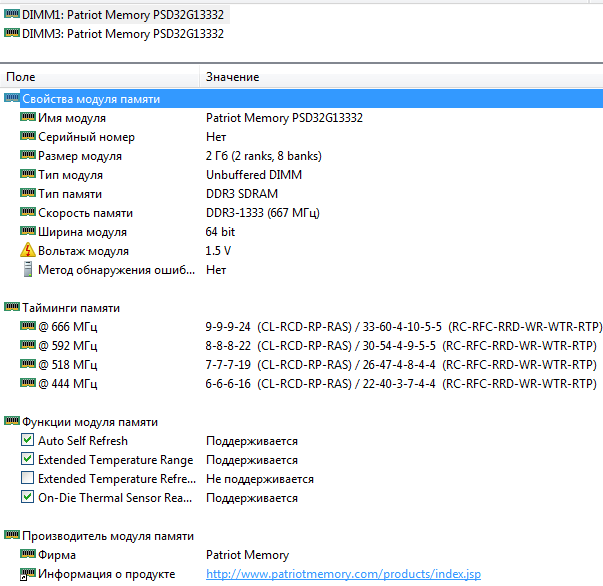Select the Серийный номер field label
This screenshot has height=586, width=603.
coord(86,137)
